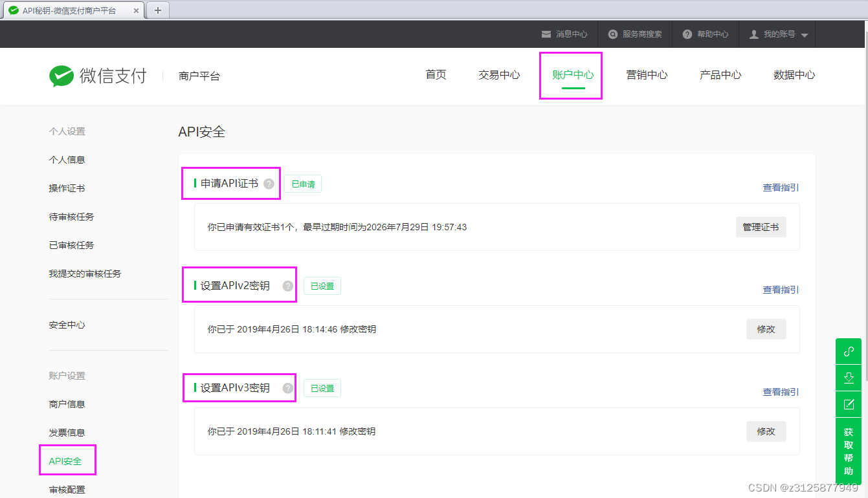Click the API安全 page heading
Screen dimensions: 868x498
pos(202,132)
